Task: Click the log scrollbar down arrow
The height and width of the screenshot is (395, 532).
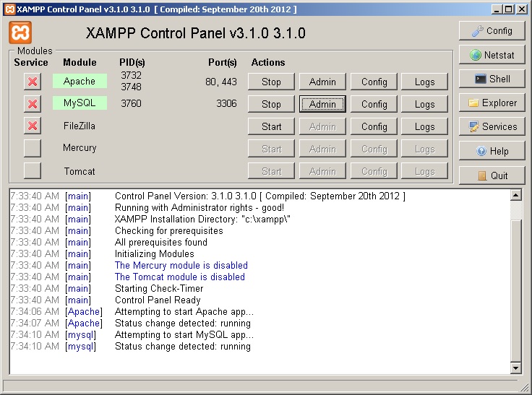Action: coord(515,368)
